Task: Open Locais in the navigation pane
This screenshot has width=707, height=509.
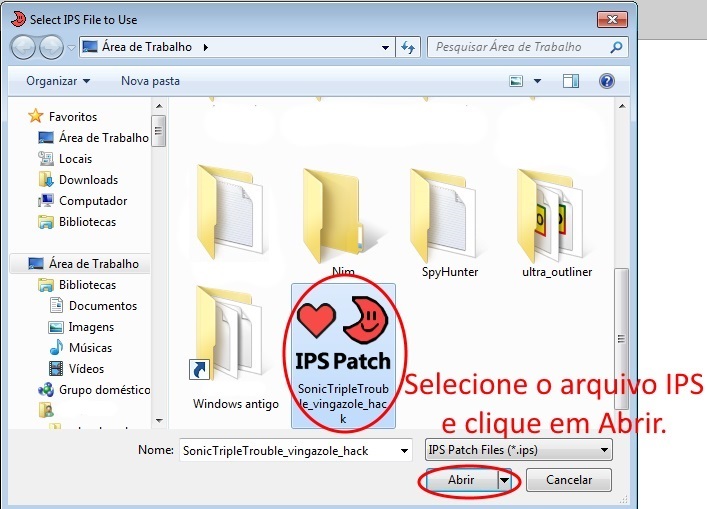Action: point(65,159)
